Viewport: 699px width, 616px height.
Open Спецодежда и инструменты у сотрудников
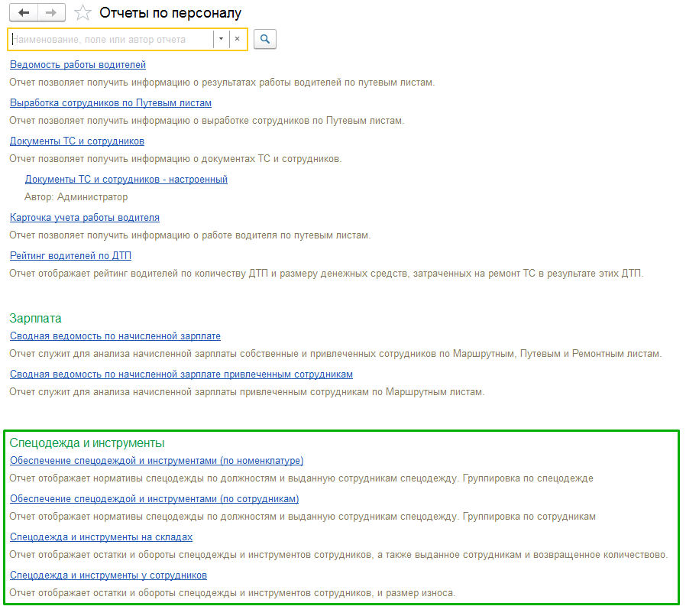108,575
